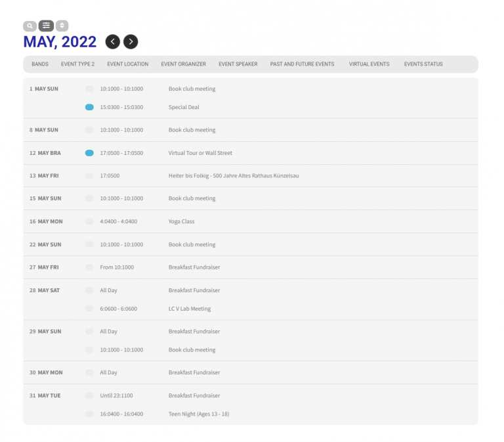
Task: Open the Events Status filter
Action: pos(423,64)
